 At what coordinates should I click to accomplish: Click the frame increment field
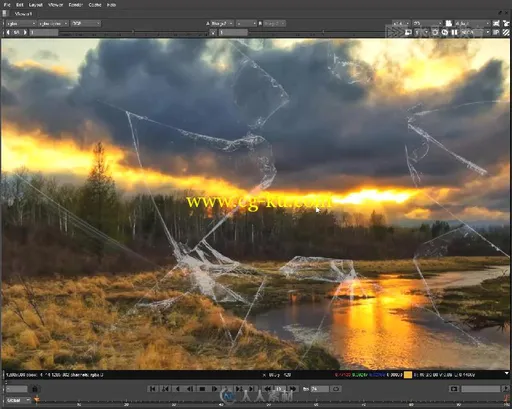[x=280, y=389]
